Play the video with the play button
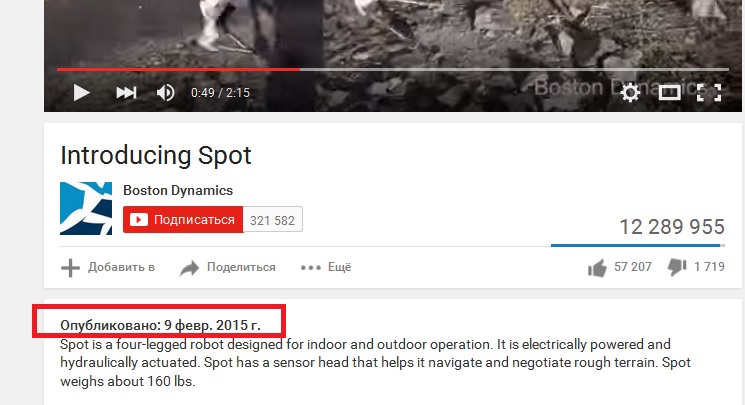The height and width of the screenshot is (405, 745). [x=82, y=93]
